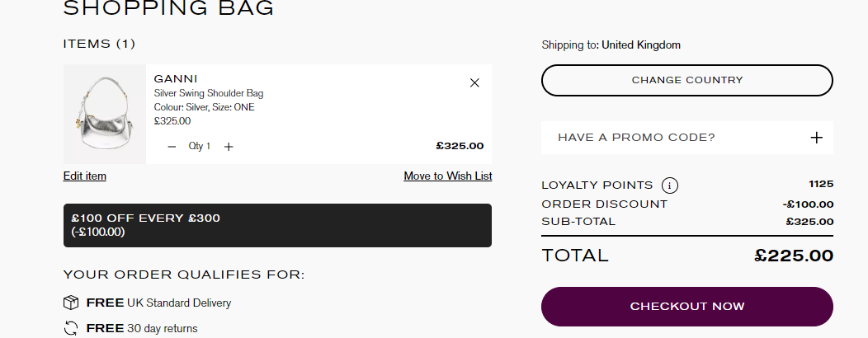Image resolution: width=868 pixels, height=338 pixels.
Task: Open the Silver Swing Shoulder Bag title
Action: [209, 94]
